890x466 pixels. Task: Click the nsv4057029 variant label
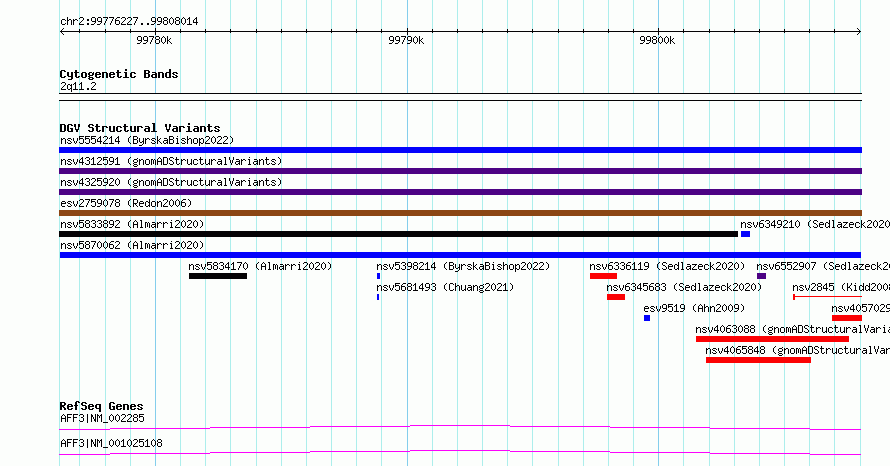(860, 308)
